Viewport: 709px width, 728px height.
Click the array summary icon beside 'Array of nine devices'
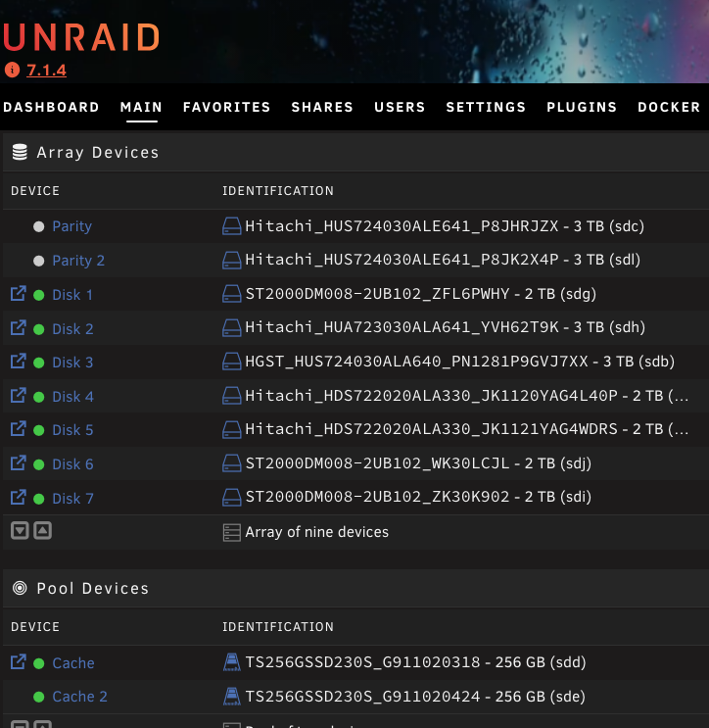click(x=231, y=533)
